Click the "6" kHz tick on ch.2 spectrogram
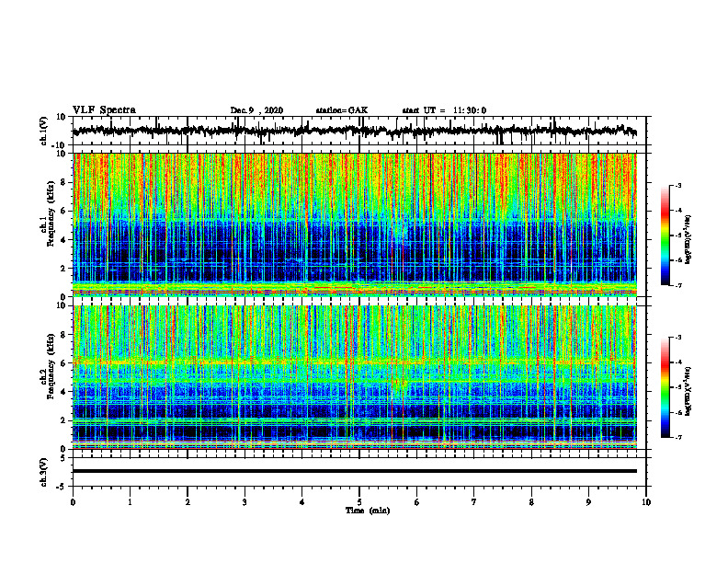This screenshot has width=728, height=563. (x=64, y=363)
